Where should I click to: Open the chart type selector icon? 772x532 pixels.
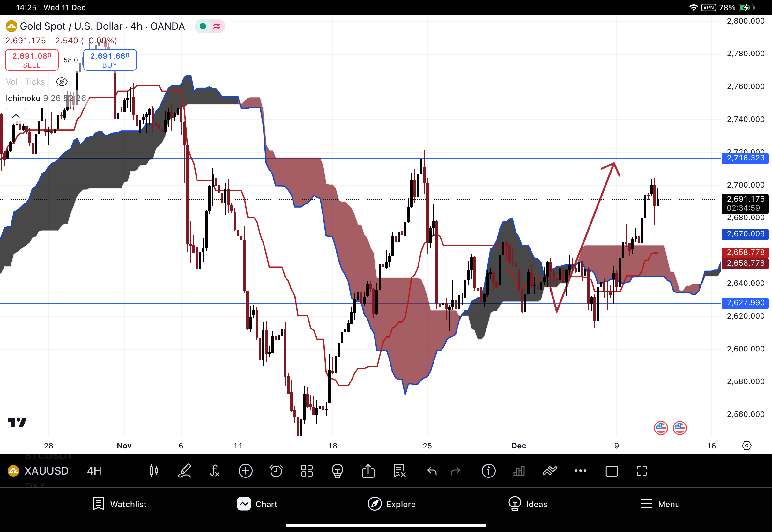point(153,471)
